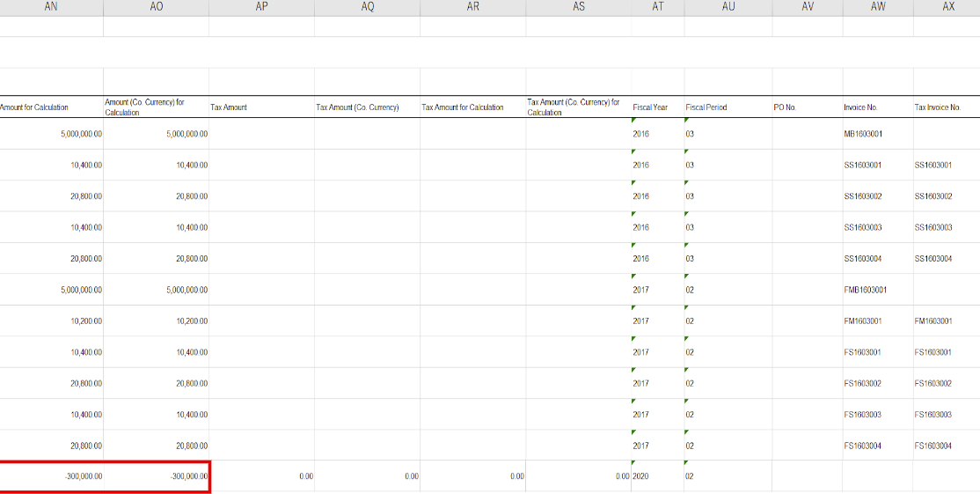Select invoice number cell FMB1603001

[878, 290]
